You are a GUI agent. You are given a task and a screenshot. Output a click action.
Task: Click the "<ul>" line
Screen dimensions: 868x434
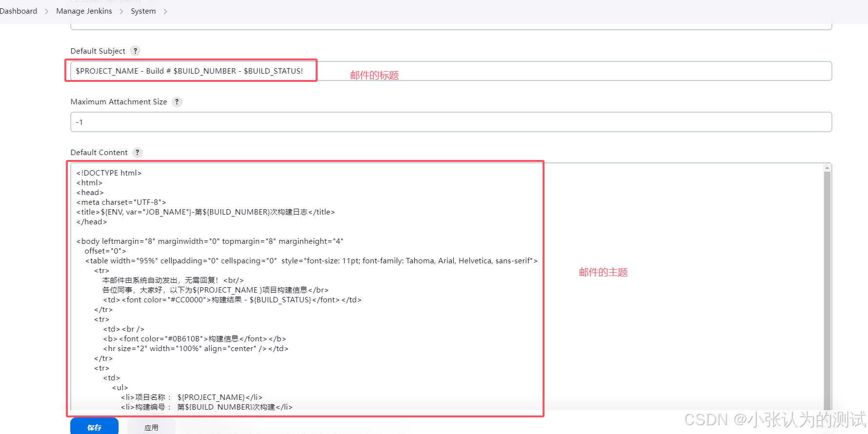pyautogui.click(x=120, y=387)
